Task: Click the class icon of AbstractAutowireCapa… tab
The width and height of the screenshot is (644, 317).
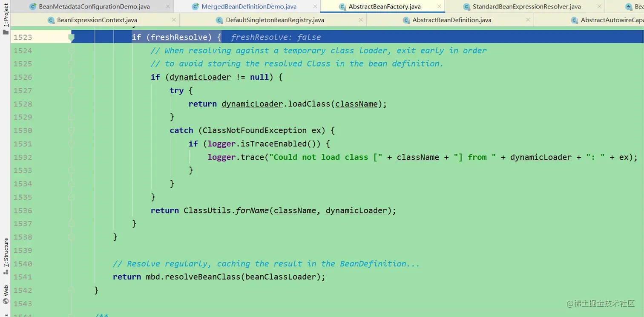Action: coord(575,20)
